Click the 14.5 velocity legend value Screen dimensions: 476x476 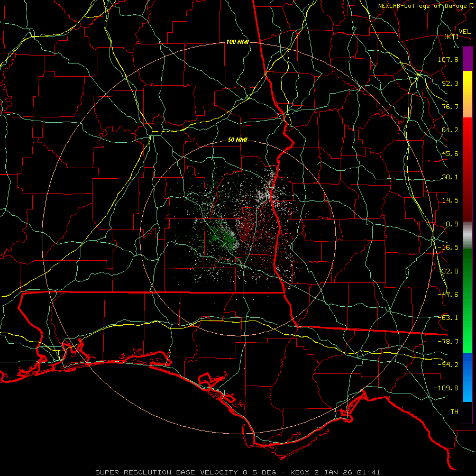450,200
